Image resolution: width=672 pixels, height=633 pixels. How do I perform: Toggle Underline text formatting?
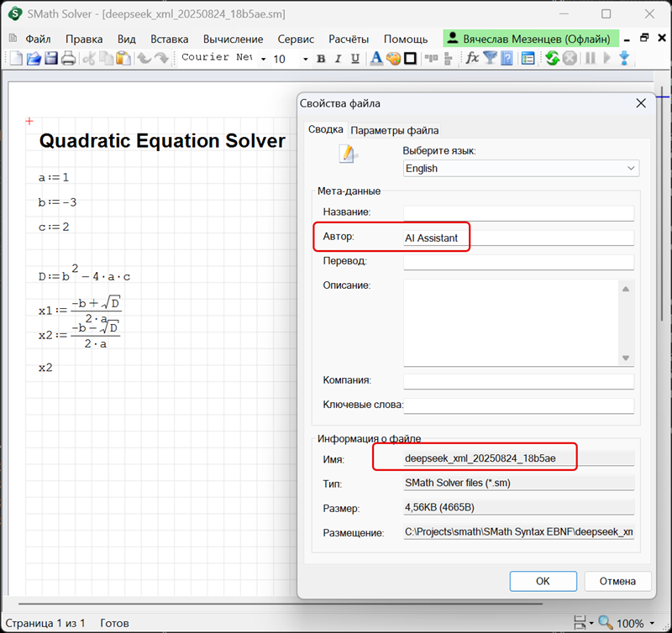click(355, 59)
